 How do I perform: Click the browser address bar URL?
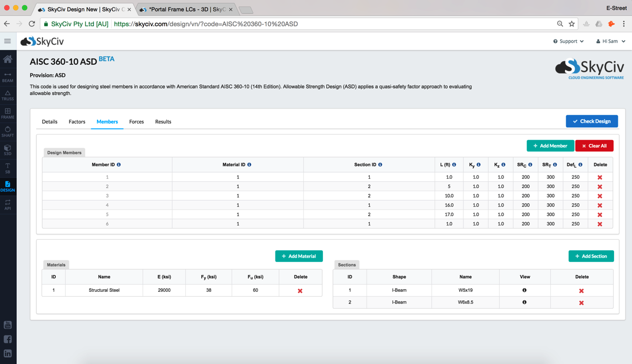(205, 24)
